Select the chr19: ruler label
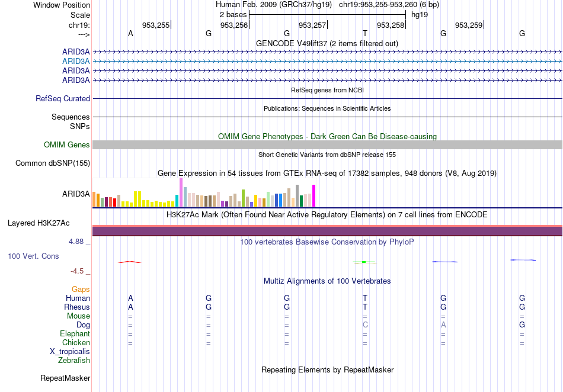 coord(79,25)
